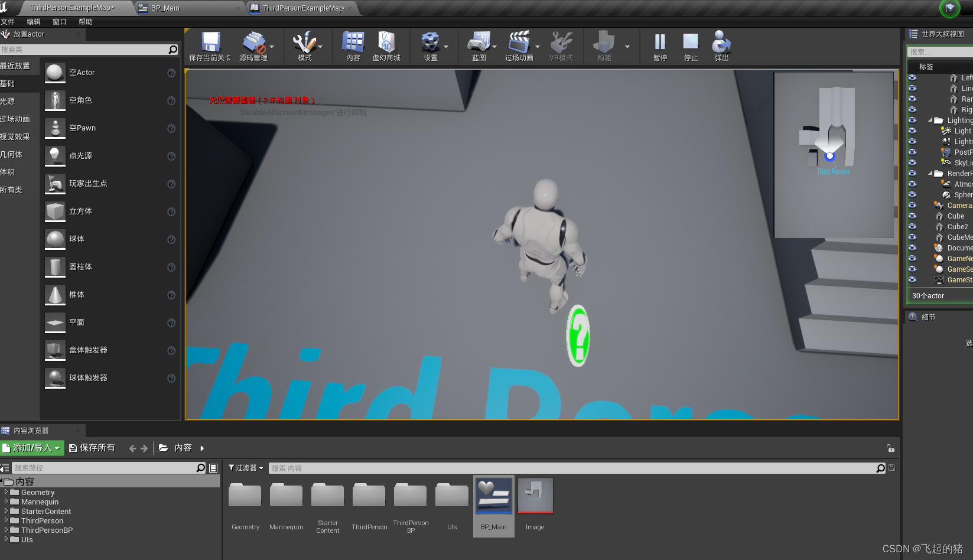This screenshot has width=973, height=560.
Task: Click the 蓝图 blueprints toolbar icon
Action: (479, 43)
